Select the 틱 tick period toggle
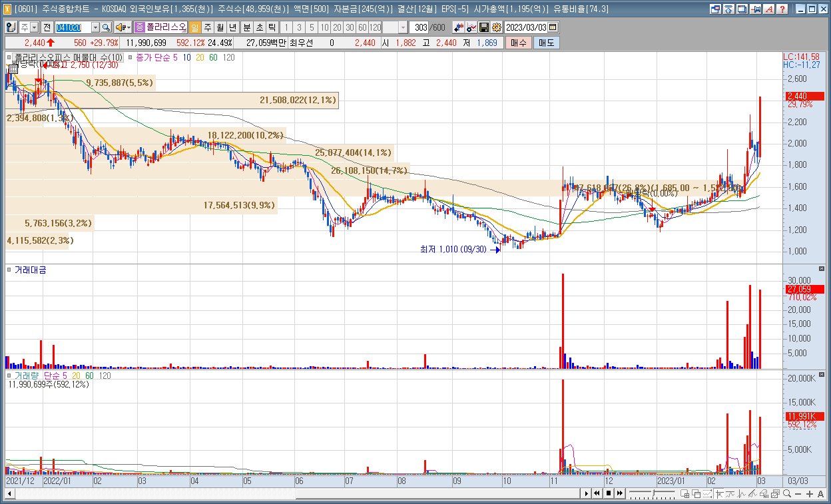The image size is (831, 504). (x=272, y=27)
